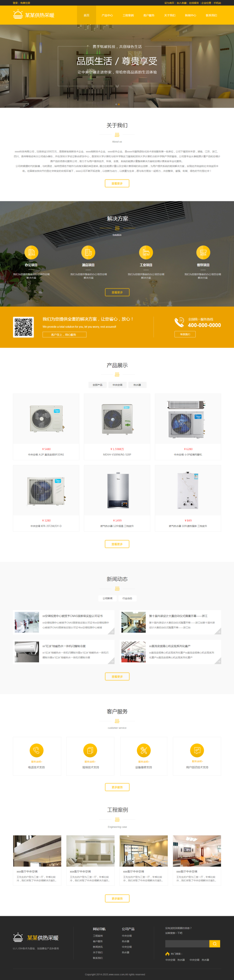Click the on-site technical support icon
Image resolution: width=234 pixels, height=980 pixels.
(x=90, y=750)
